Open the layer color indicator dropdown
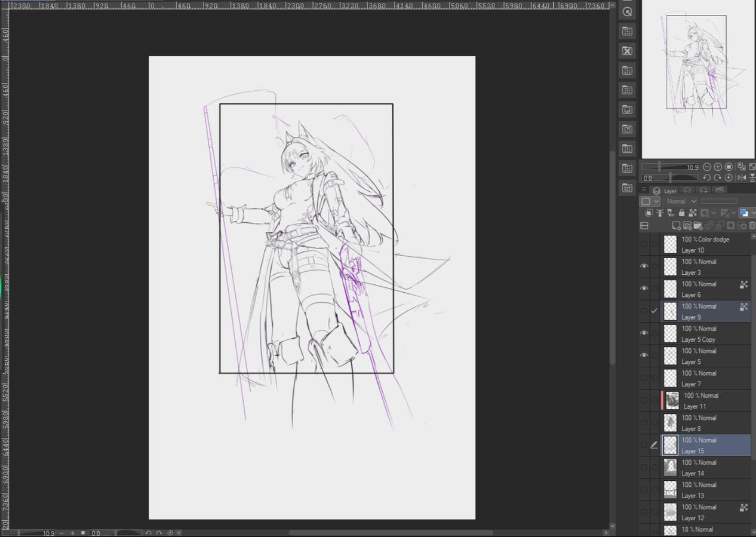Viewport: 756px width, 537px height. (x=656, y=201)
